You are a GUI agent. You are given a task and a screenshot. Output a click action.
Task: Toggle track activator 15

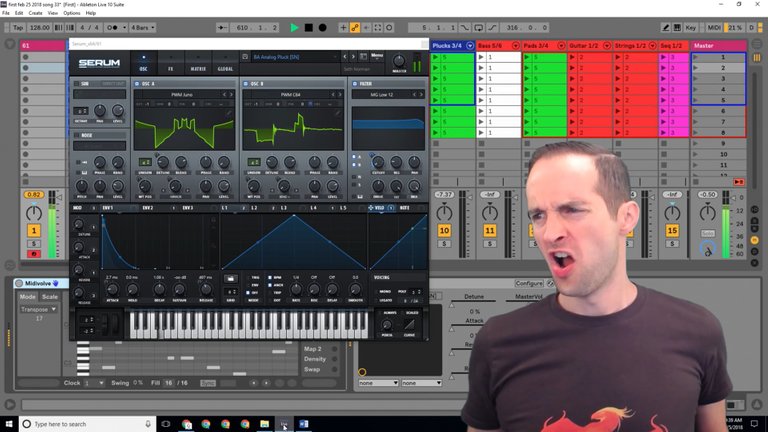(672, 231)
